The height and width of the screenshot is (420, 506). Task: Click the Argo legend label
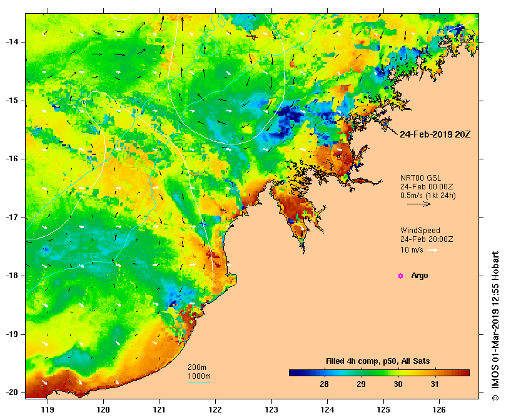coord(420,276)
